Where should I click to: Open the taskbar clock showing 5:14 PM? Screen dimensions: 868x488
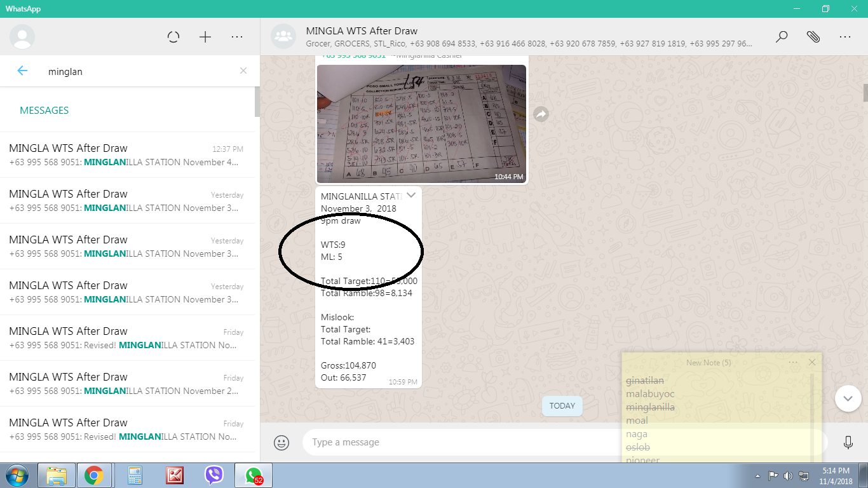click(836, 475)
